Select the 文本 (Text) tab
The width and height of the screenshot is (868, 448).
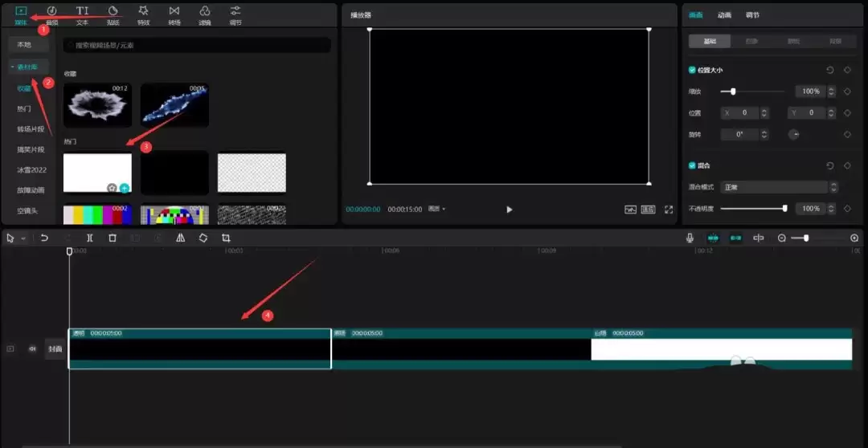click(82, 14)
